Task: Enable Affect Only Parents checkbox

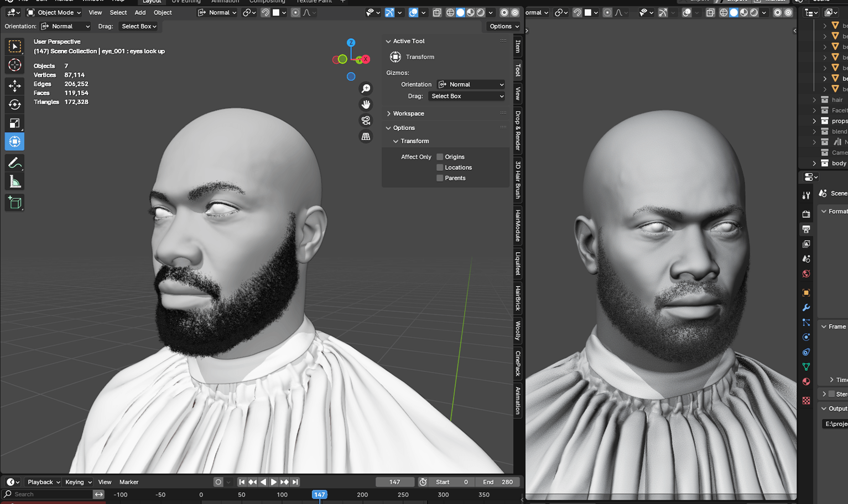Action: point(440,178)
